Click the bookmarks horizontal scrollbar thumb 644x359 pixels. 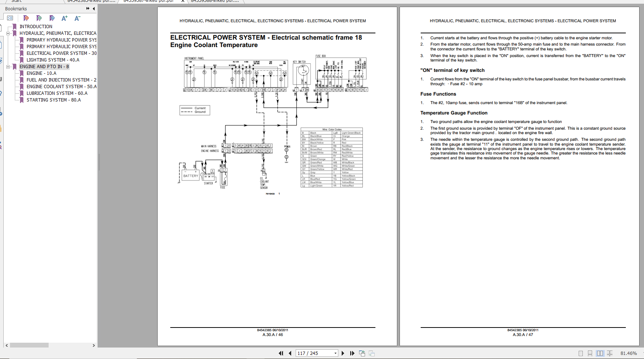tap(29, 345)
